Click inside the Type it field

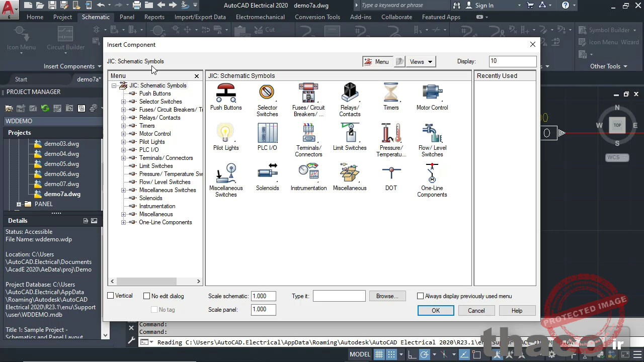(x=339, y=296)
